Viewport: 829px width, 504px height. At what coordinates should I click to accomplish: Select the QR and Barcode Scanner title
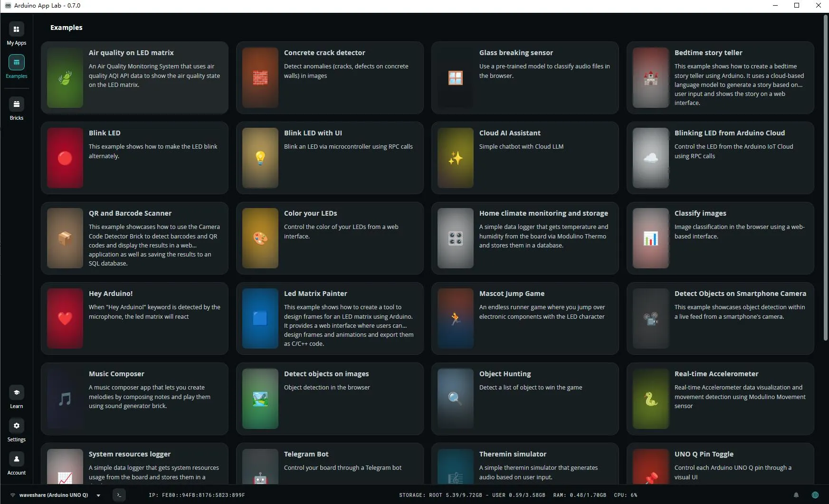click(x=130, y=213)
